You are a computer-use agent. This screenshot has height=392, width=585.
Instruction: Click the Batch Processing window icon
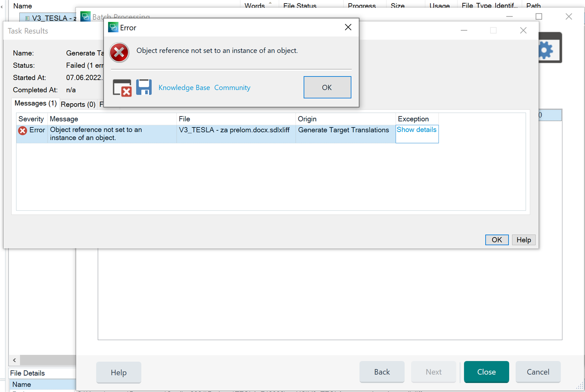[x=85, y=16]
